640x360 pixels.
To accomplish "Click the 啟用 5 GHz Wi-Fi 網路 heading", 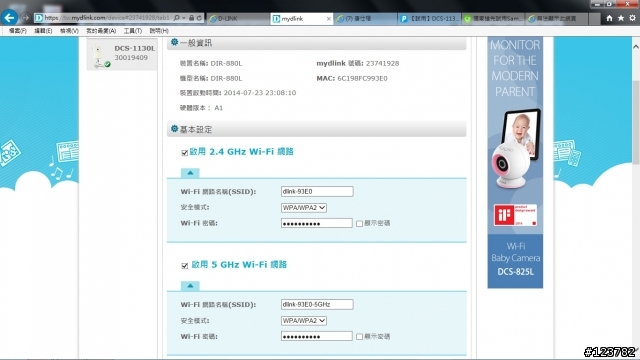I will [239, 264].
